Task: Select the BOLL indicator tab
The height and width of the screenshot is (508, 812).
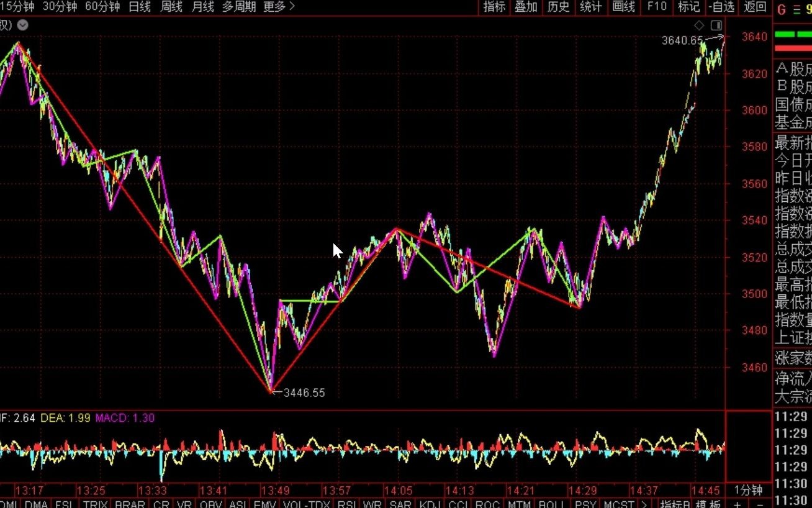Action: coord(551,504)
